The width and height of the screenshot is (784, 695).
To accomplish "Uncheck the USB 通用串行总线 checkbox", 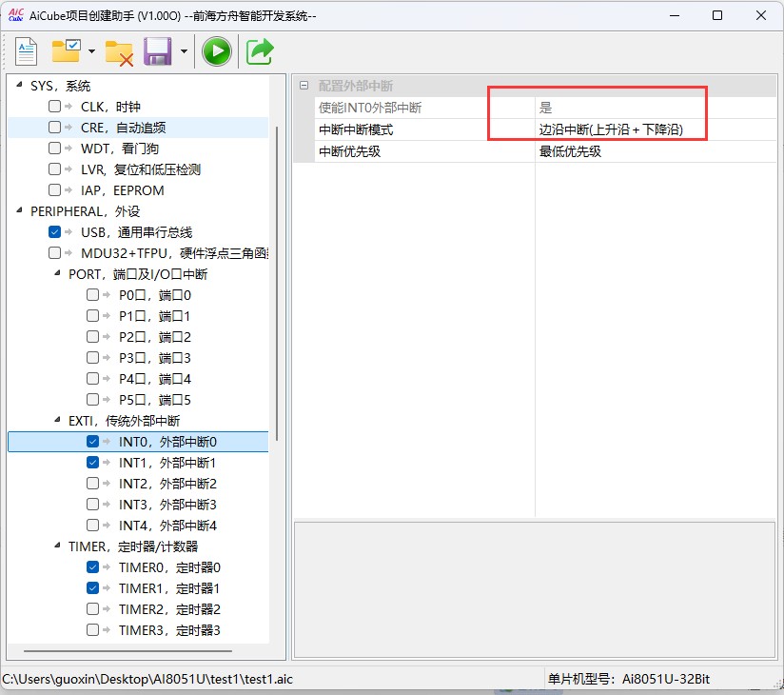I will click(x=54, y=232).
